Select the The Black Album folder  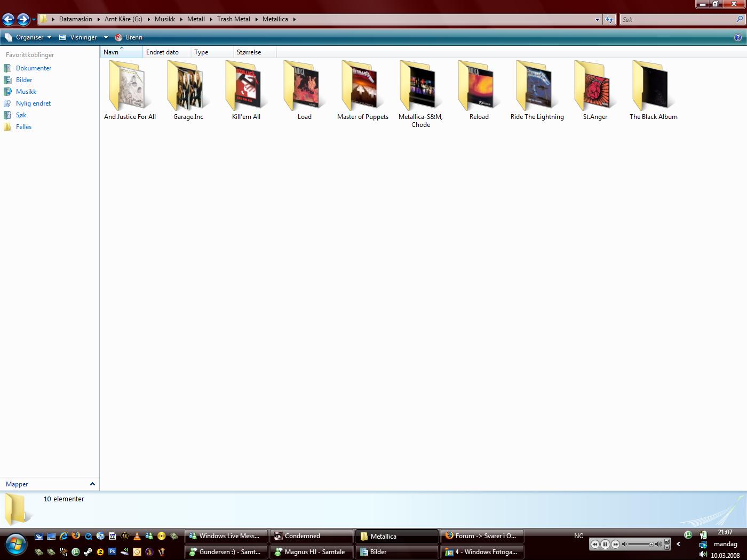pos(654,90)
